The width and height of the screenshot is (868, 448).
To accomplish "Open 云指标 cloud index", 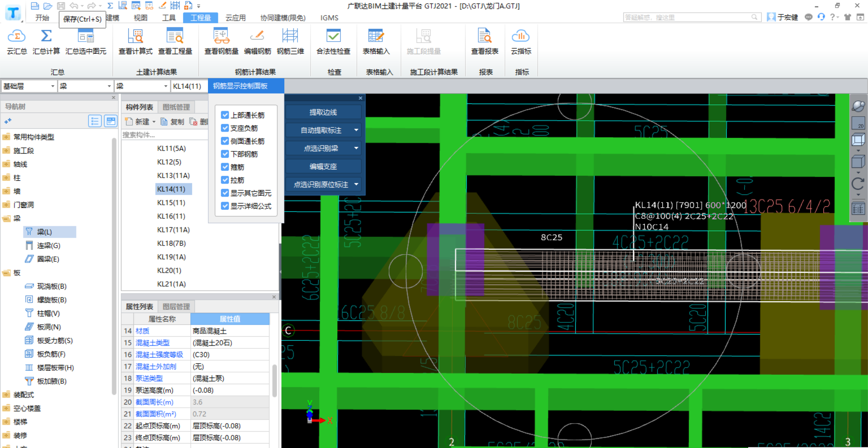I will click(521, 42).
